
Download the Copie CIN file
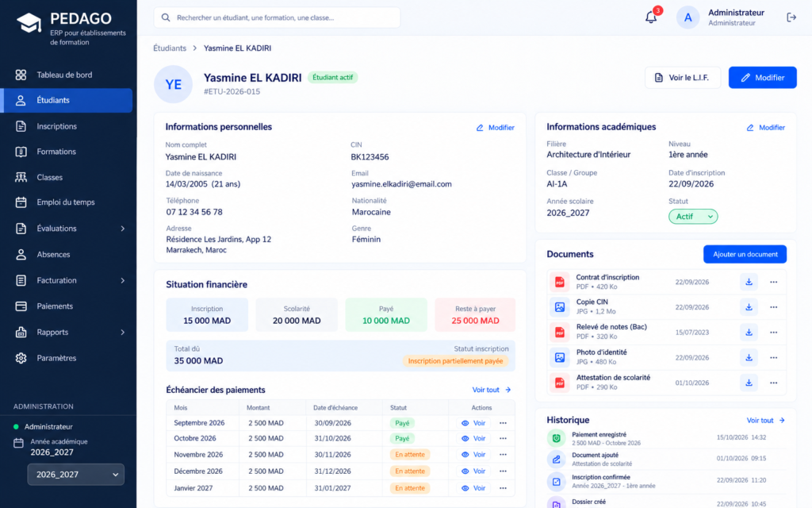[749, 307]
